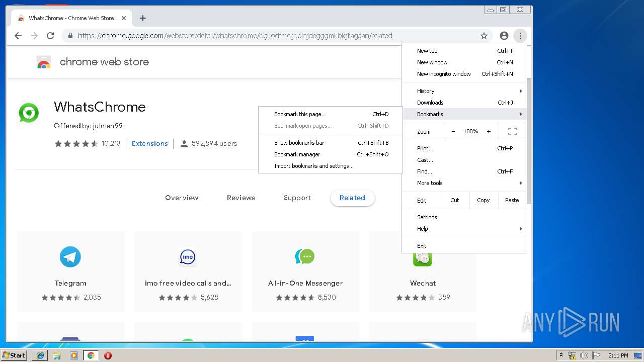Screen dimensions: 644x362
Task: Click the WhatsChrome browser tab
Action: click(x=70, y=18)
